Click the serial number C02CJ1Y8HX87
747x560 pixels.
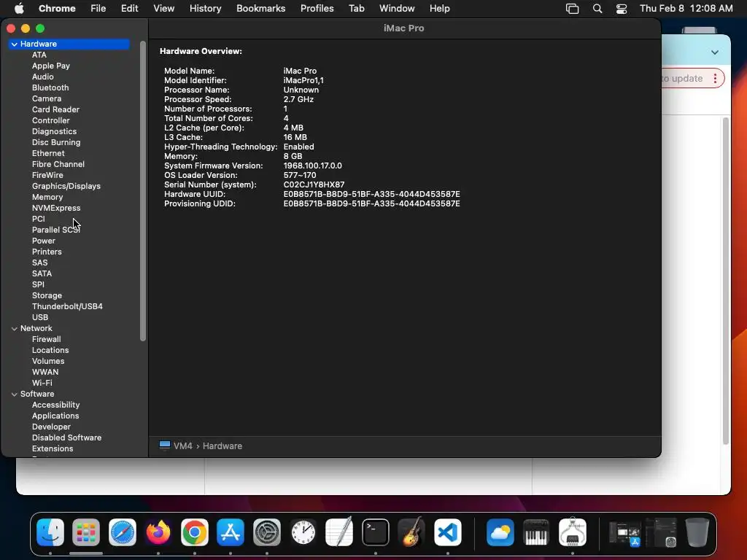click(314, 184)
